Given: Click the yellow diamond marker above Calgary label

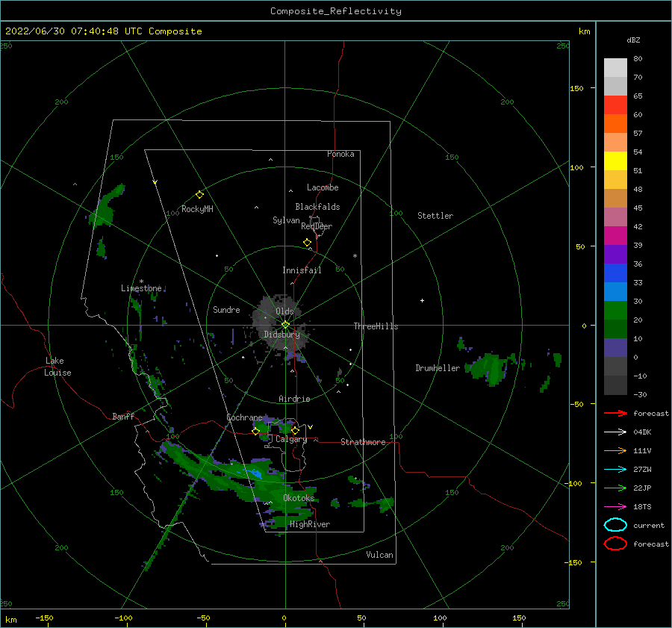Looking at the screenshot, I should pyautogui.click(x=295, y=430).
